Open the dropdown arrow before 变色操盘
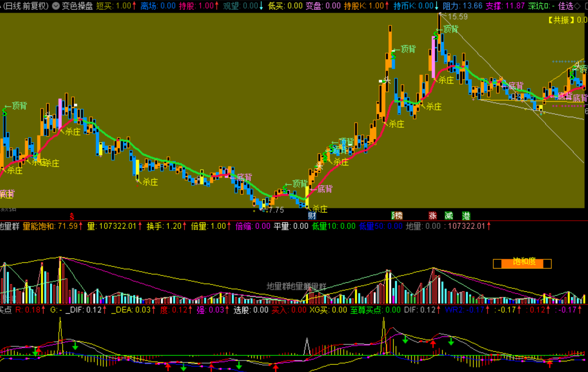This screenshot has width=588, height=372. (55, 6)
